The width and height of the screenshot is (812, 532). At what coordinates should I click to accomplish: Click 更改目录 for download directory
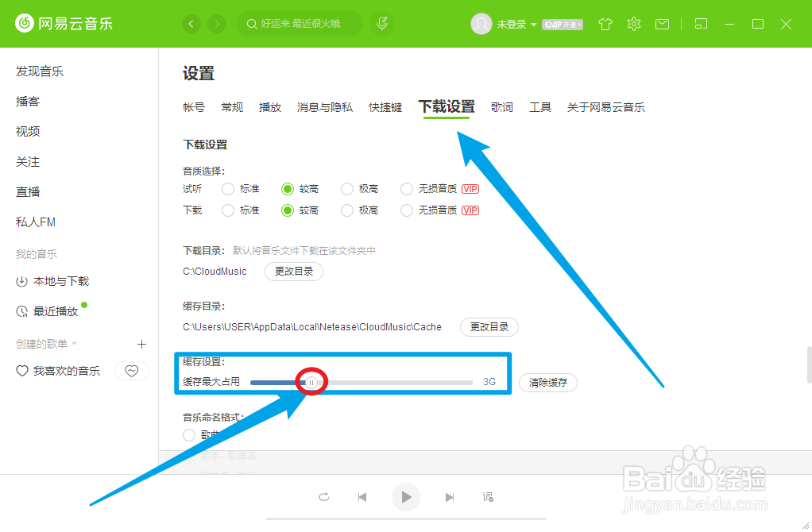click(294, 272)
